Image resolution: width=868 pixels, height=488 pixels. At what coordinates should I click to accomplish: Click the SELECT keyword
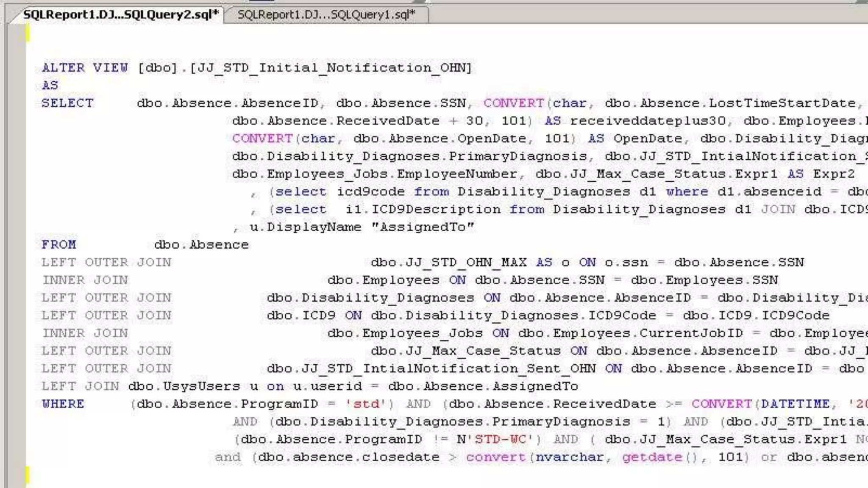tap(67, 103)
